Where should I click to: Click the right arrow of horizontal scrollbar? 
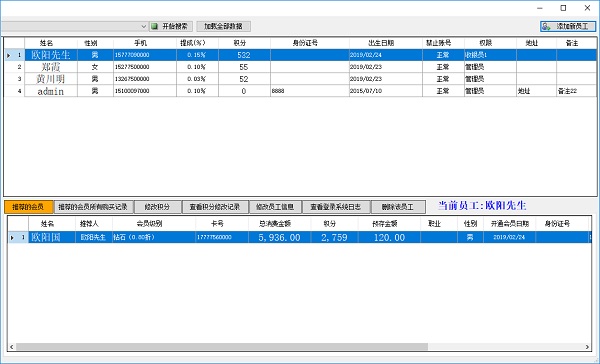[587, 347]
